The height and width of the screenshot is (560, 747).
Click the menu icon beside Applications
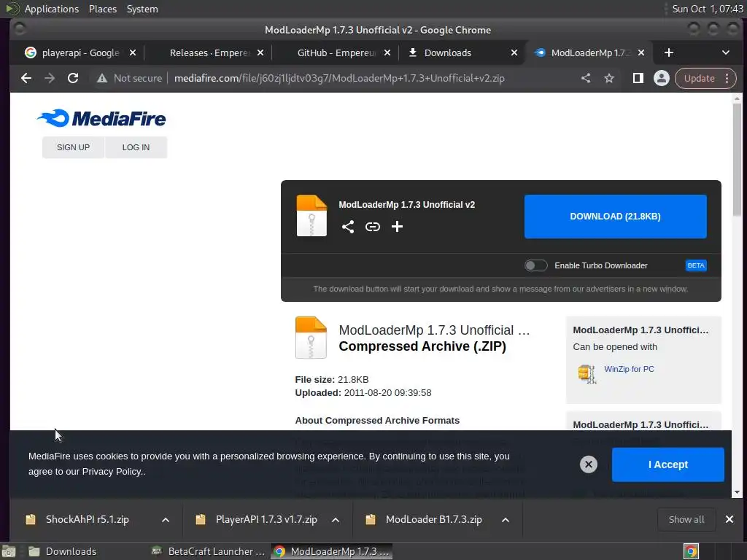12,9
